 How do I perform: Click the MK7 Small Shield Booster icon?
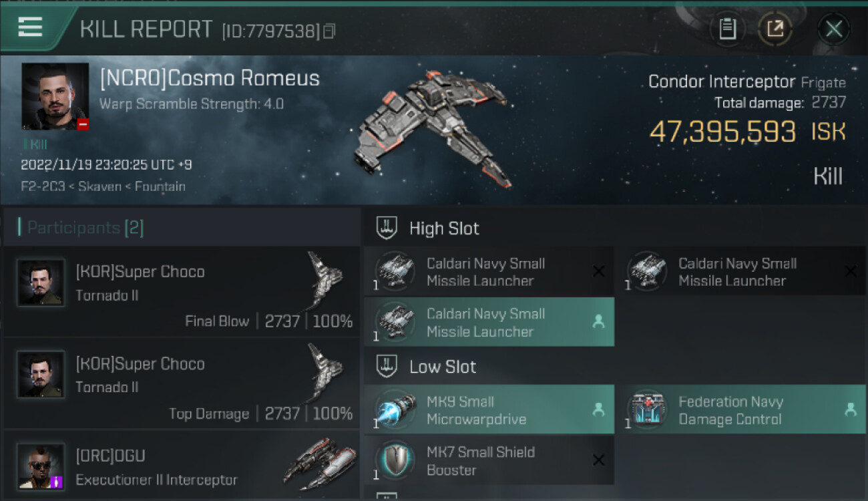[x=395, y=460]
